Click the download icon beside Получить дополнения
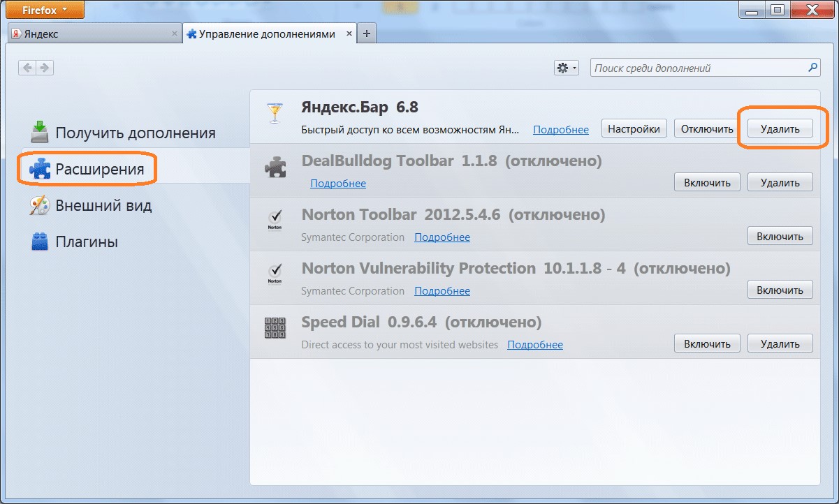Image resolution: width=839 pixels, height=504 pixels. click(x=40, y=132)
